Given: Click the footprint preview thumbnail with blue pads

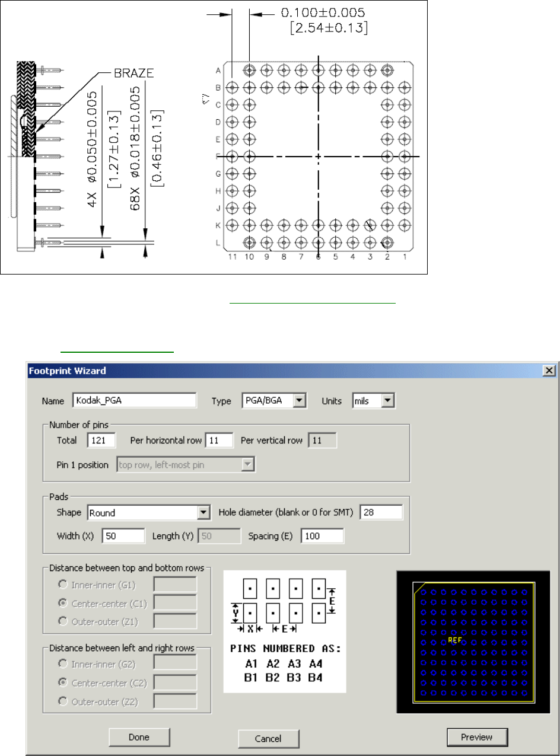Looking at the screenshot, I should 473,641.
